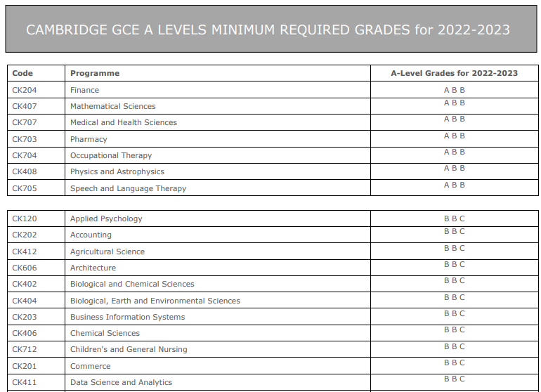
Task: Select Biological, Earth and Environmental Sciences
Action: (x=155, y=301)
